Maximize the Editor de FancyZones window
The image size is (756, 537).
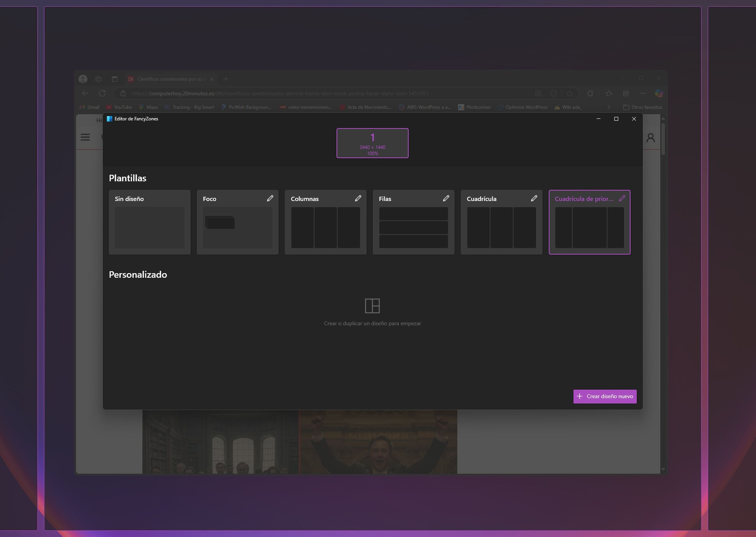616,119
